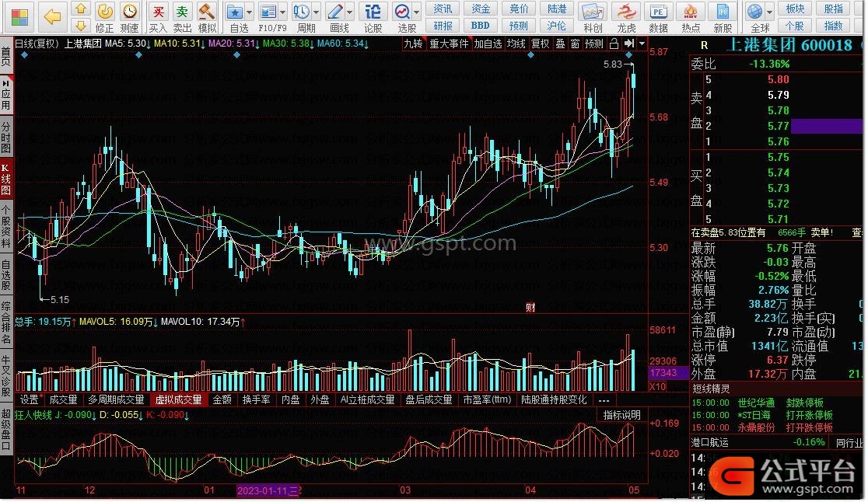Switch to the 成交量 tab
The height and width of the screenshot is (502, 868).
63,399
